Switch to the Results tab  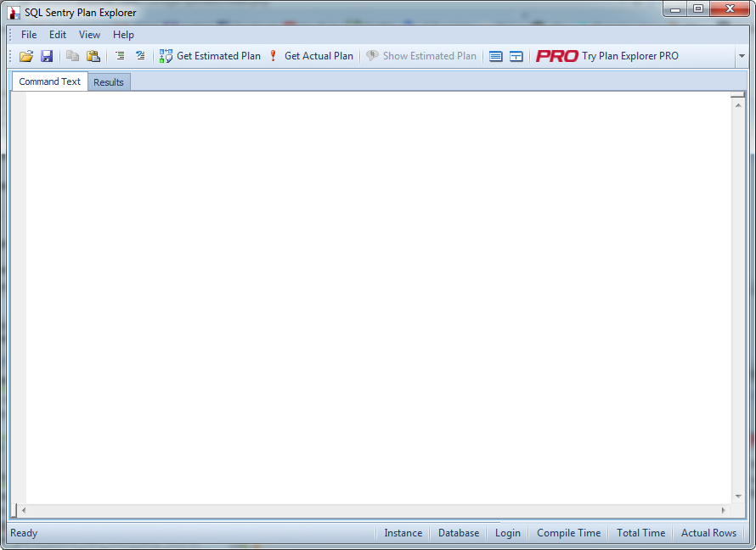click(109, 82)
